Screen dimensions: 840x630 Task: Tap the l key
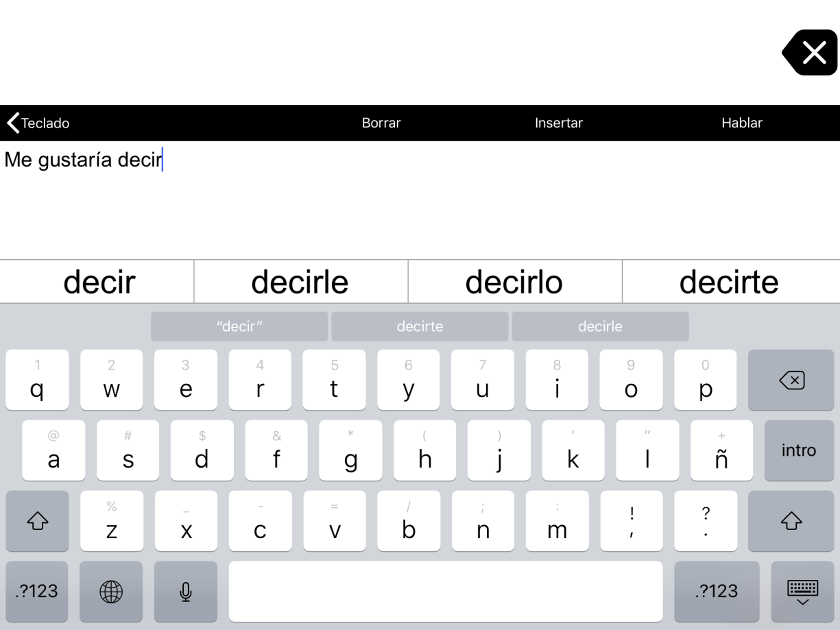click(647, 450)
